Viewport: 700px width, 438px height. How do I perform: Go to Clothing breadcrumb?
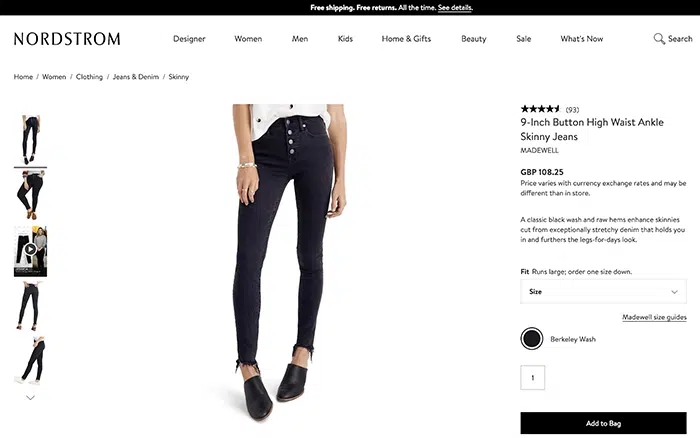tap(89, 77)
